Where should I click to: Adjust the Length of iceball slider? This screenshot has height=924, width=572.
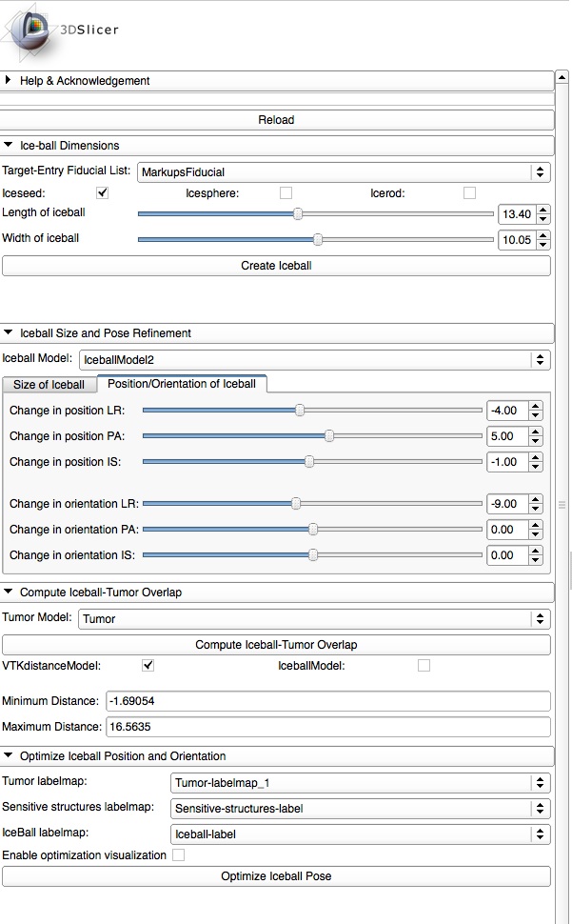[x=298, y=214]
